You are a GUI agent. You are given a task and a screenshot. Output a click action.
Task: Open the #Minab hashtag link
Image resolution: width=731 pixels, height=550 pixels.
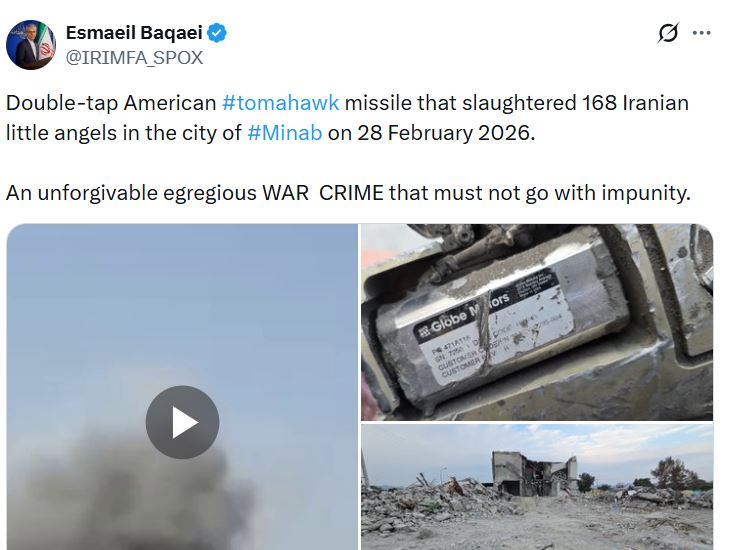[284, 133]
